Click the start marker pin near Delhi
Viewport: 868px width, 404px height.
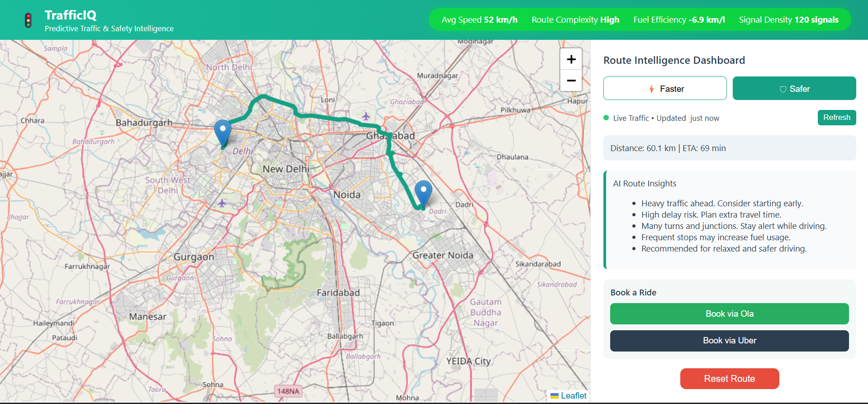pos(223,134)
